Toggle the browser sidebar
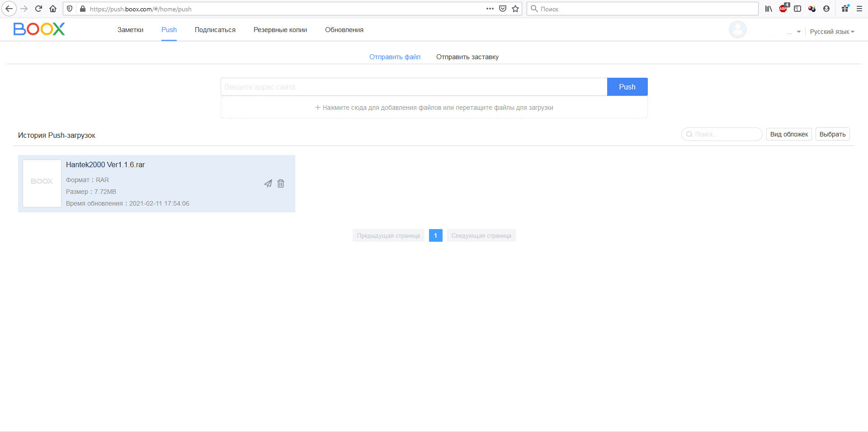The height and width of the screenshot is (432, 868). click(x=797, y=9)
